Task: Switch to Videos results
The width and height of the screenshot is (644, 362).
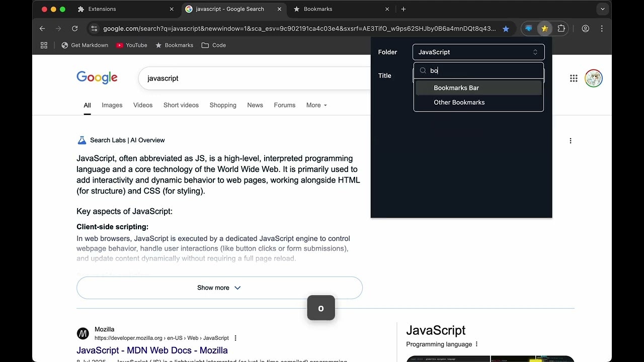Action: (143, 105)
